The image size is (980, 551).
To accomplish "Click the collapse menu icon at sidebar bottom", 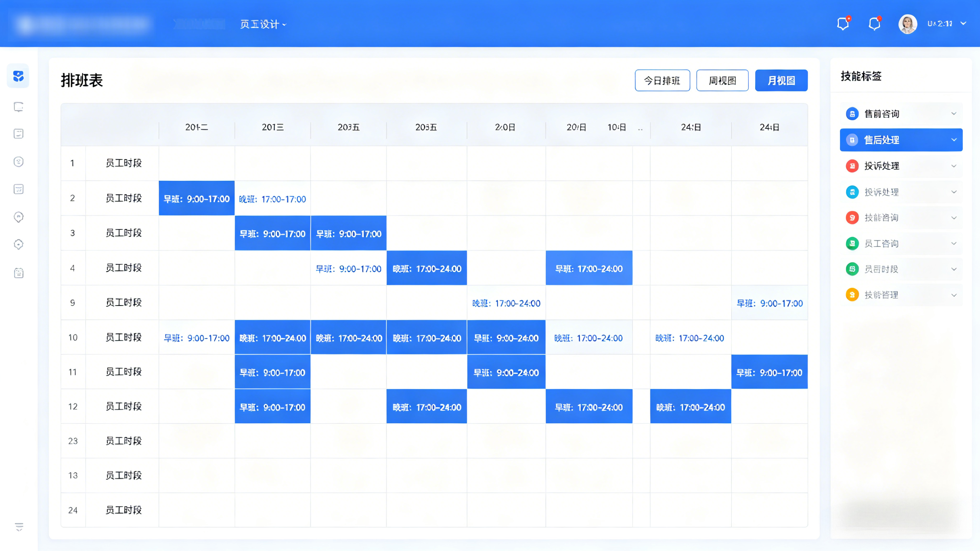I will (19, 527).
